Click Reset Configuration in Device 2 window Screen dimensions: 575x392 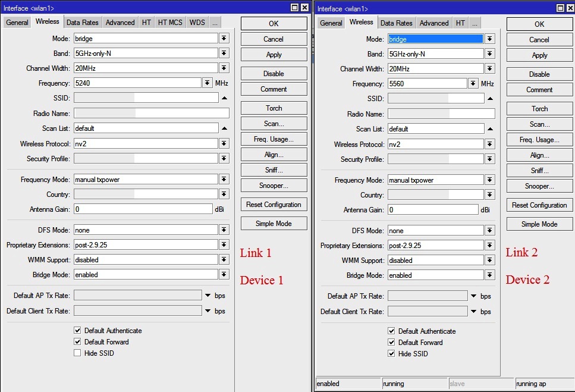539,205
